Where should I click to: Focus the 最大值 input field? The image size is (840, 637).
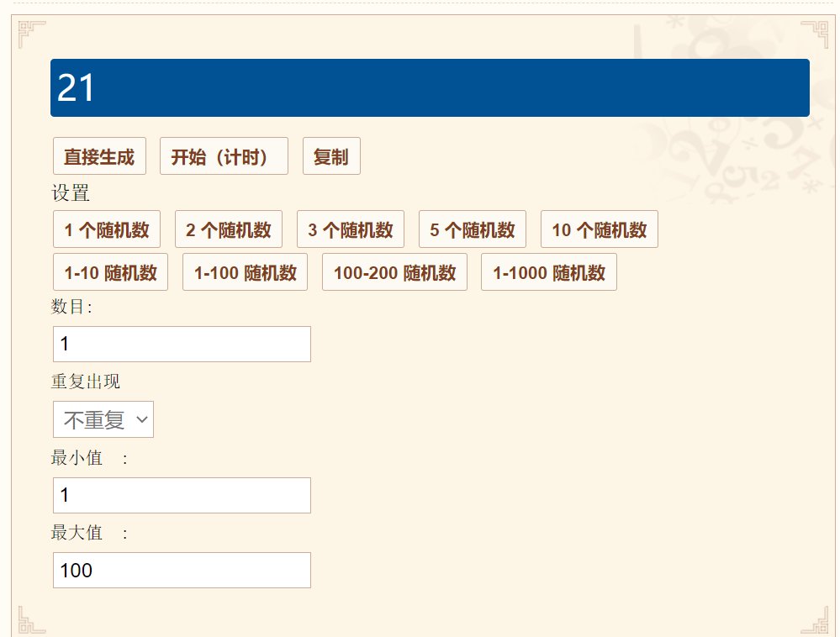click(x=182, y=570)
